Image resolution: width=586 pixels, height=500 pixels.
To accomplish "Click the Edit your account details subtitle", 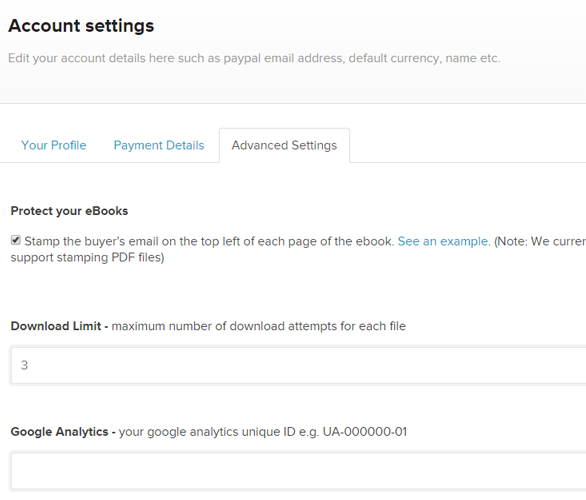I will pos(254,58).
